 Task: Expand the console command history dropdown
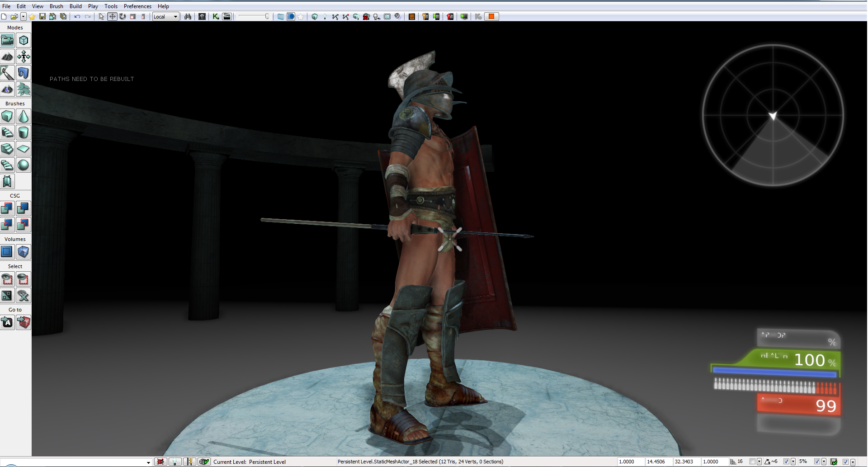148,462
